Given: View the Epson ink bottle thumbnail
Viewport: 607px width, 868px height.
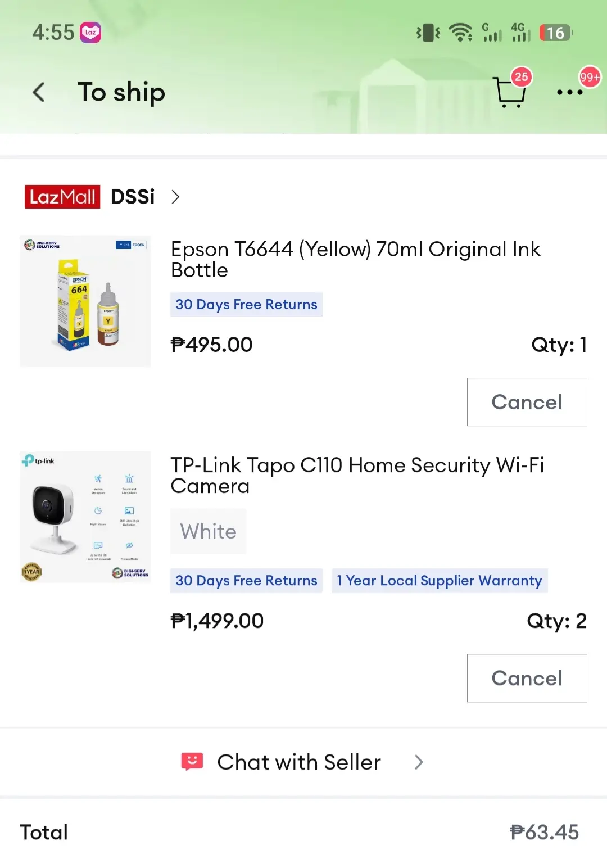Looking at the screenshot, I should (x=85, y=301).
